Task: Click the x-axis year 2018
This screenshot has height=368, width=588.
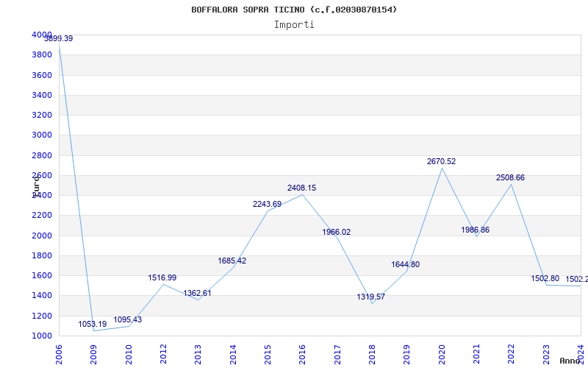Action: tap(372, 355)
